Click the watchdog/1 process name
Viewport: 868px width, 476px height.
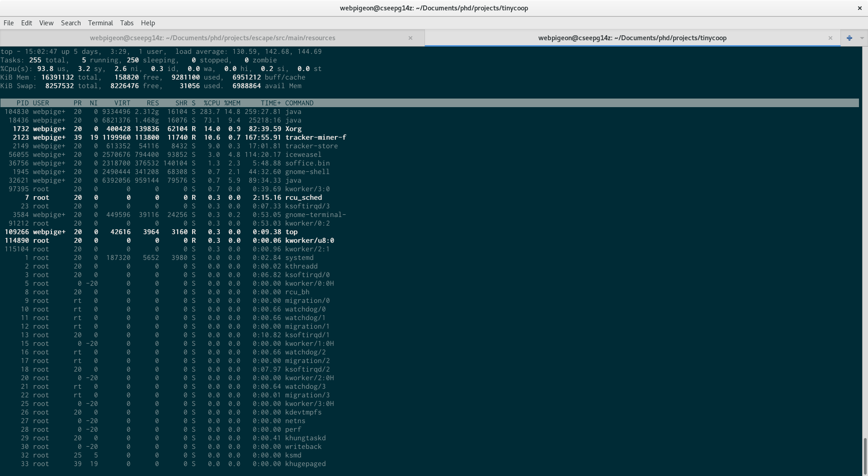pyautogui.click(x=305, y=318)
